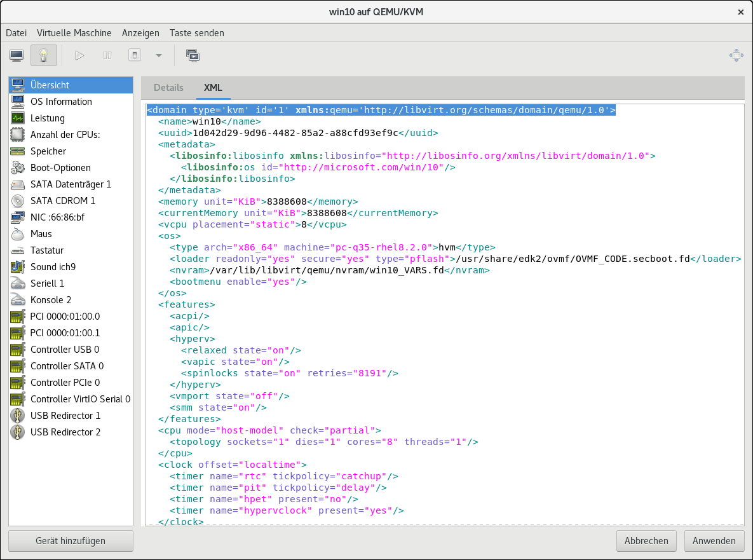753x560 pixels.
Task: Click the nvram win10_VARS.fd line
Action: point(329,270)
